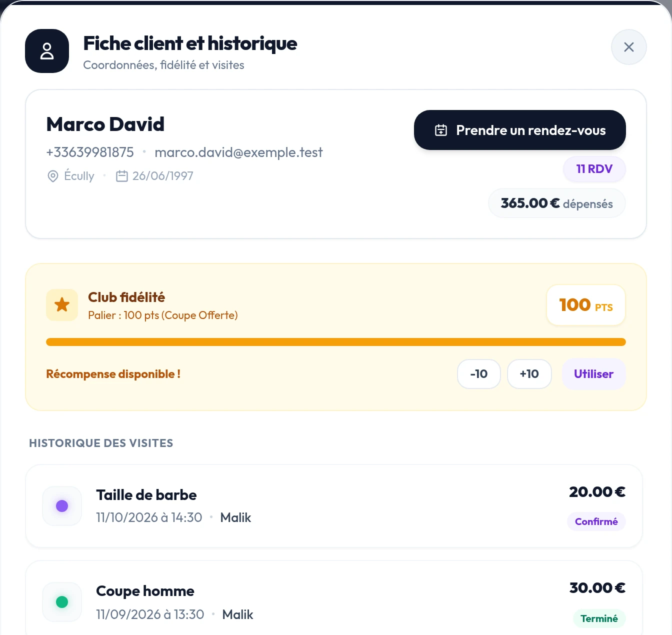This screenshot has height=635, width=672.
Task: Click the 11 RDV badge
Action: tap(594, 169)
